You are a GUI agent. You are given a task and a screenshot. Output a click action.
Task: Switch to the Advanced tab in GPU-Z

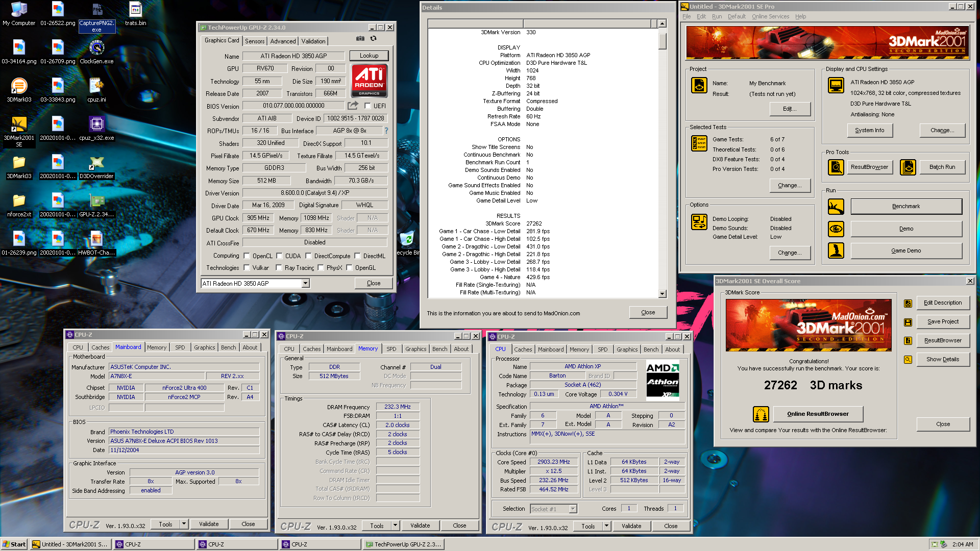pyautogui.click(x=283, y=41)
